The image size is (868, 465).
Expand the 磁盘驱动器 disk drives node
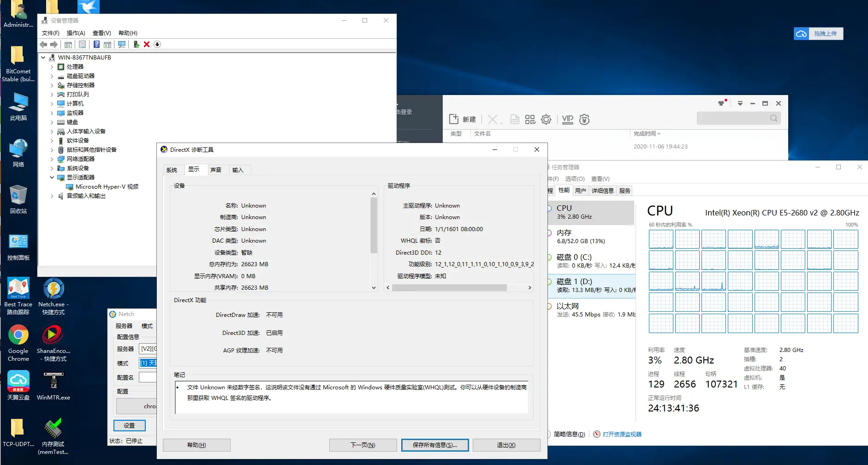click(x=52, y=76)
